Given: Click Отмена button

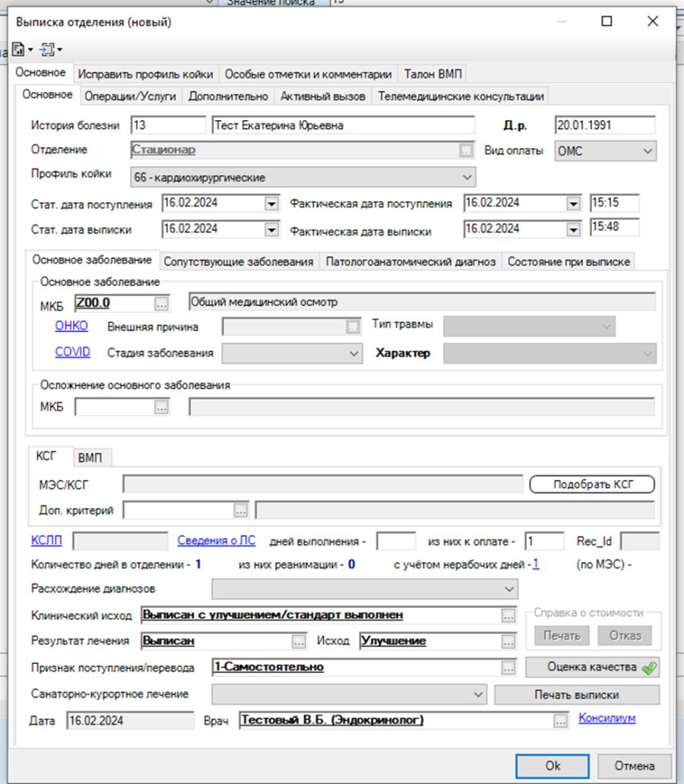Looking at the screenshot, I should pyautogui.click(x=635, y=766).
